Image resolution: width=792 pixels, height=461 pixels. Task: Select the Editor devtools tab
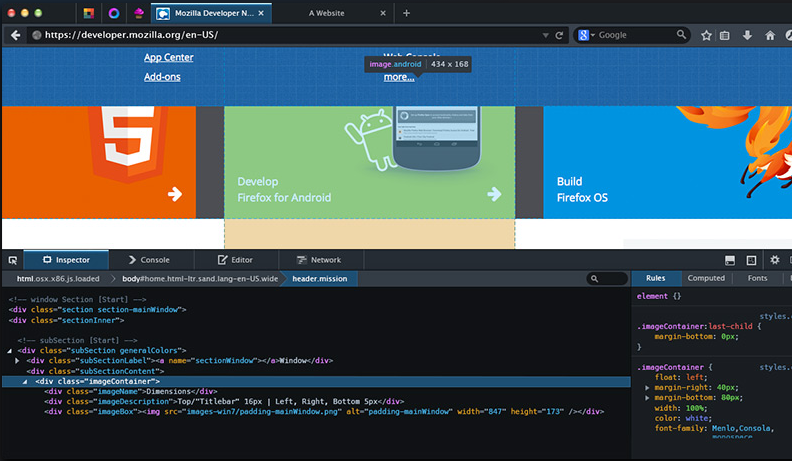pyautogui.click(x=235, y=260)
